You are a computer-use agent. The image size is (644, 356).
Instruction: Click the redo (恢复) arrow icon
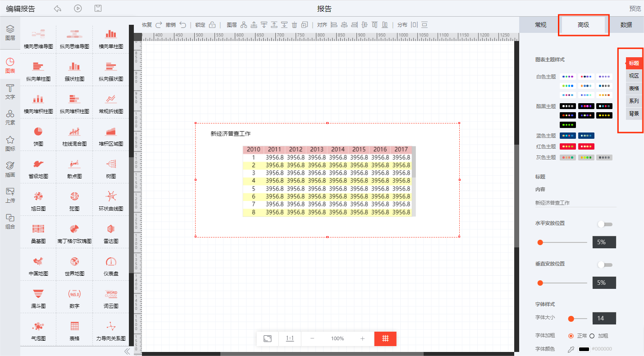point(159,25)
